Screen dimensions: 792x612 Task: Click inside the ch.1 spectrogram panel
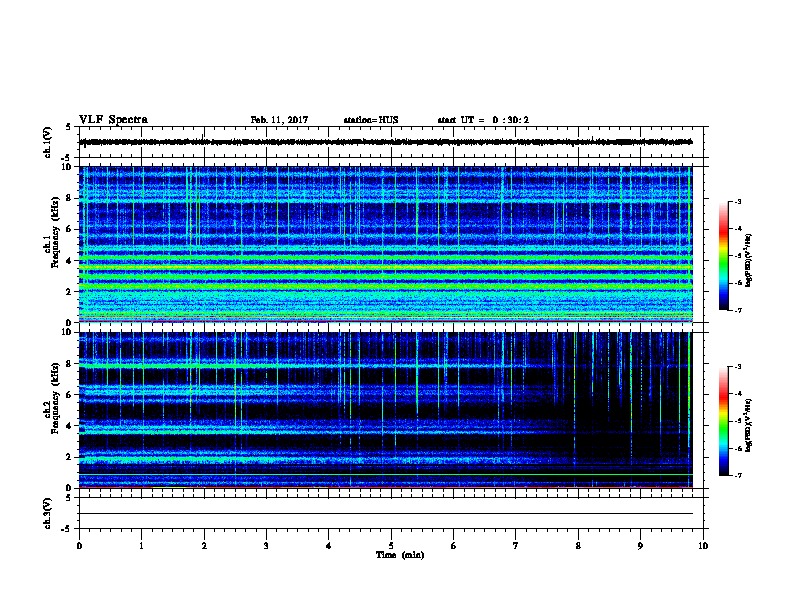pyautogui.click(x=386, y=244)
